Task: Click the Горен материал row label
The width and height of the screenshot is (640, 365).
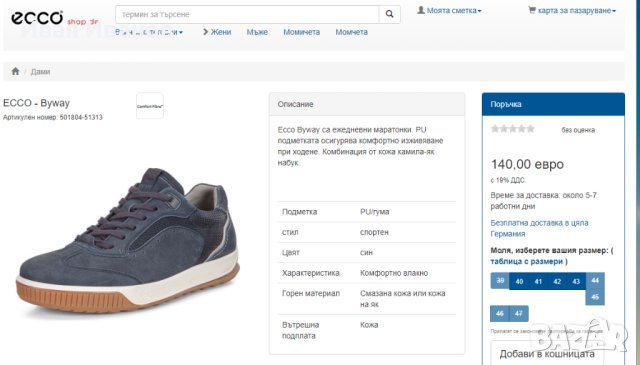Action: click(x=311, y=294)
